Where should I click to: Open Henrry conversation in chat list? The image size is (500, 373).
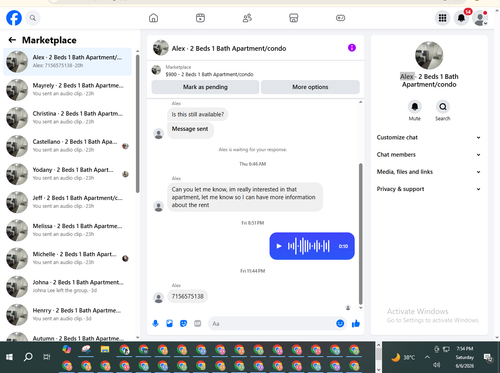click(67, 315)
